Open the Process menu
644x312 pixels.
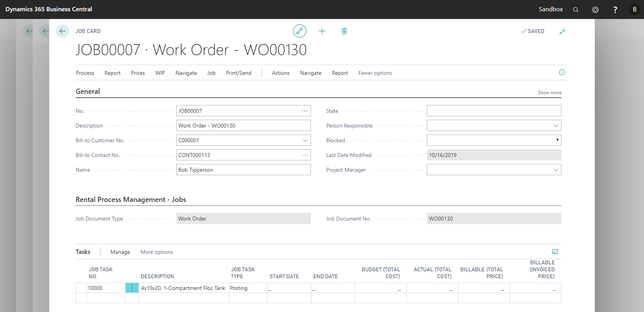(85, 73)
